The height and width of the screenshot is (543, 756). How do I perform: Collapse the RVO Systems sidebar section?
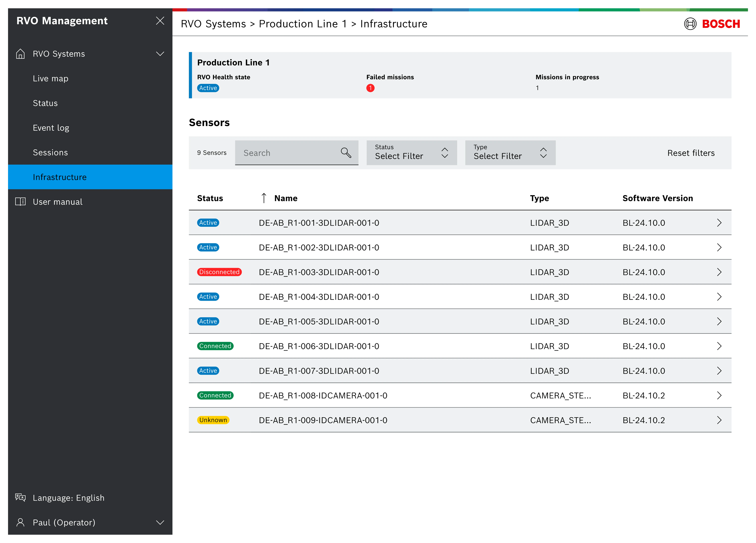(160, 54)
